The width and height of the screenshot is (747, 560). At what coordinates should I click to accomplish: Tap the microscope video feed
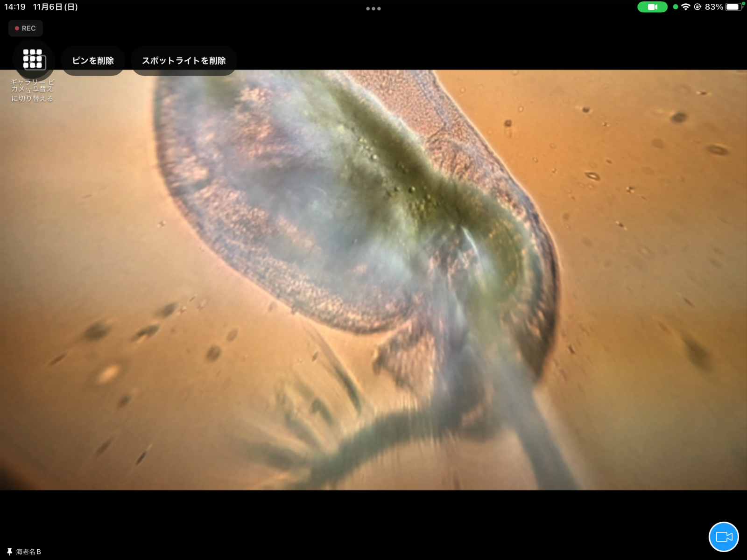373,280
